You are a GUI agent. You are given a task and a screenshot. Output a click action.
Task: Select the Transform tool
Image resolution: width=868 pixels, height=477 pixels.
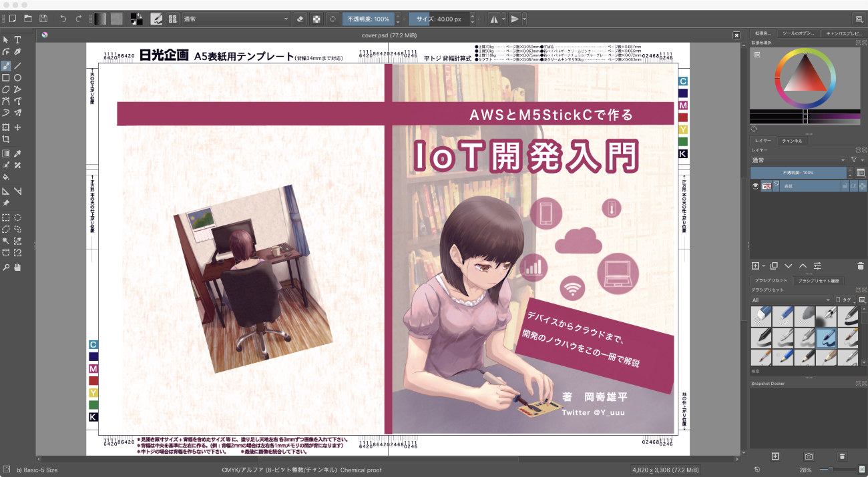[x=6, y=127]
